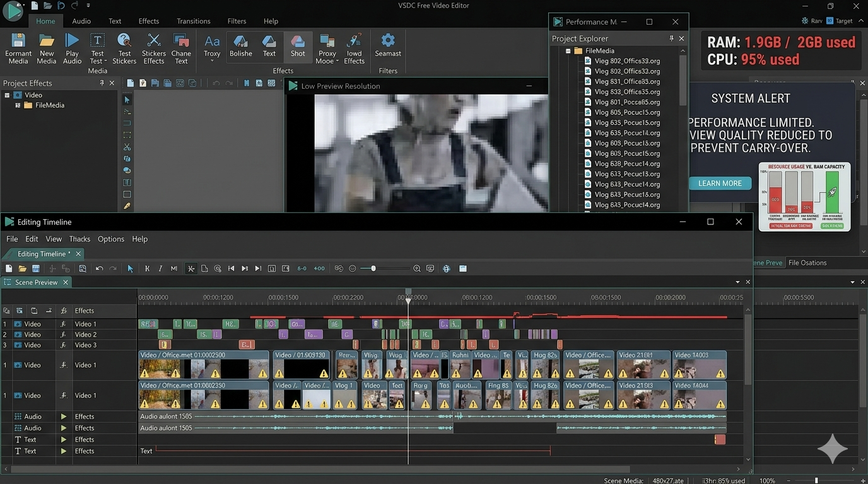Toggle the play arrow on first Audio track
The height and width of the screenshot is (484, 868).
(x=63, y=417)
